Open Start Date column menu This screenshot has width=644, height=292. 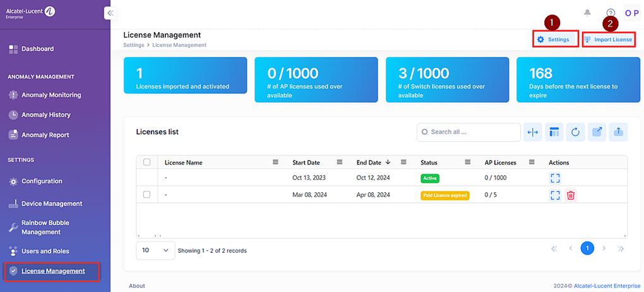[x=340, y=162]
